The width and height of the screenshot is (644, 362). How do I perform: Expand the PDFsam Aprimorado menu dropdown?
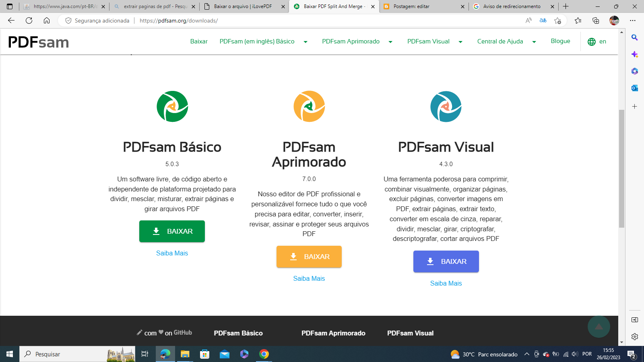point(390,42)
